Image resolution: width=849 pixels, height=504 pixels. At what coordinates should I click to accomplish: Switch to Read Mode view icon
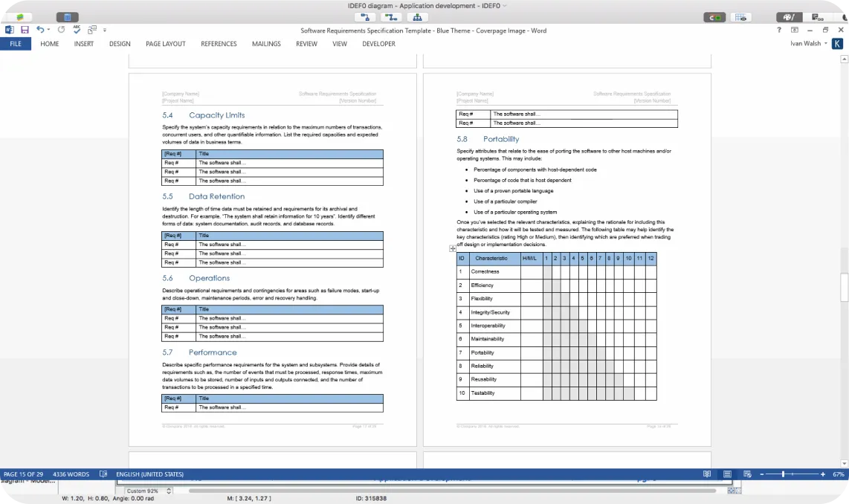706,474
